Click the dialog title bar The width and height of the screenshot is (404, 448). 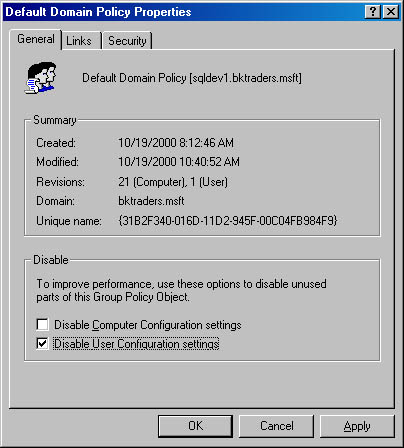183,12
